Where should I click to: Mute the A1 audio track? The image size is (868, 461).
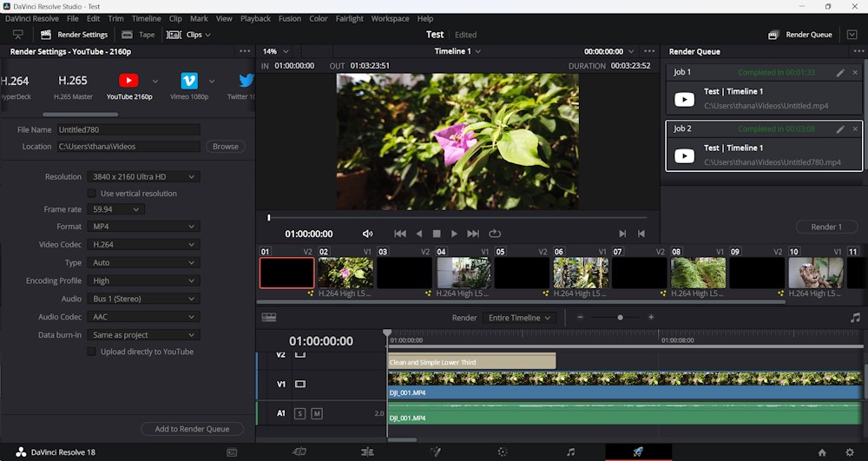317,413
